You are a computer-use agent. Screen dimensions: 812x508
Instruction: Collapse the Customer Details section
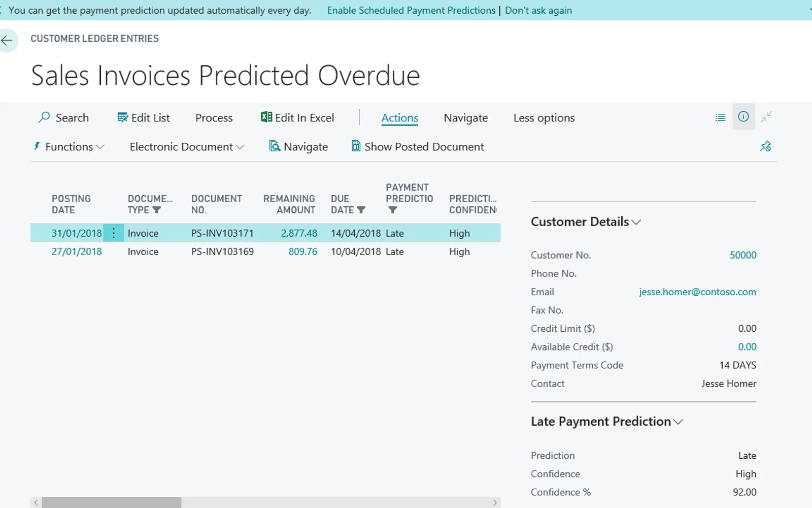pos(636,222)
